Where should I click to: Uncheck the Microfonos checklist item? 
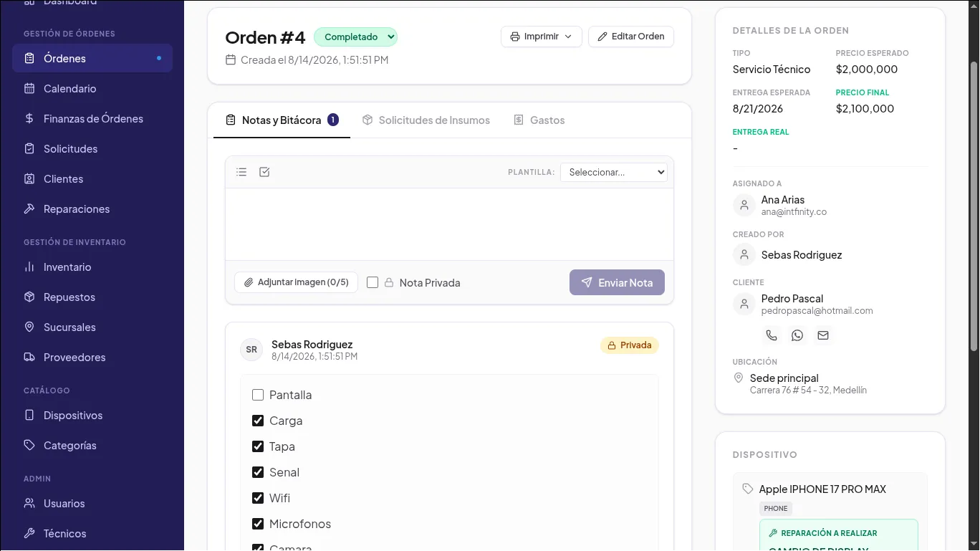pyautogui.click(x=258, y=524)
